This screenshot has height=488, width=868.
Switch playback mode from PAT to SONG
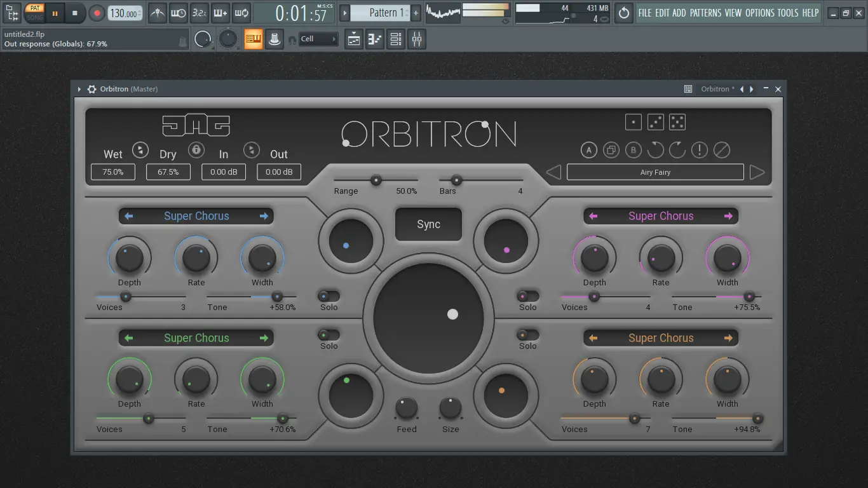coord(34,17)
